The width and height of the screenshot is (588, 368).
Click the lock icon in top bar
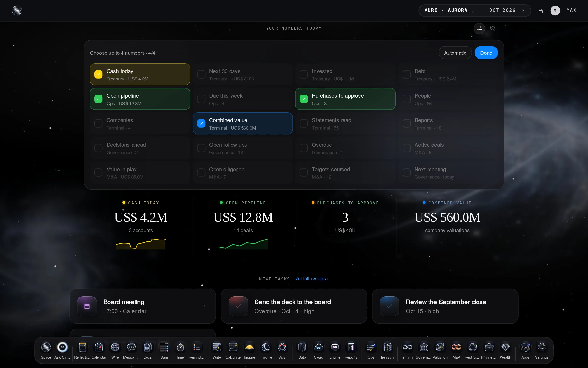point(541,11)
